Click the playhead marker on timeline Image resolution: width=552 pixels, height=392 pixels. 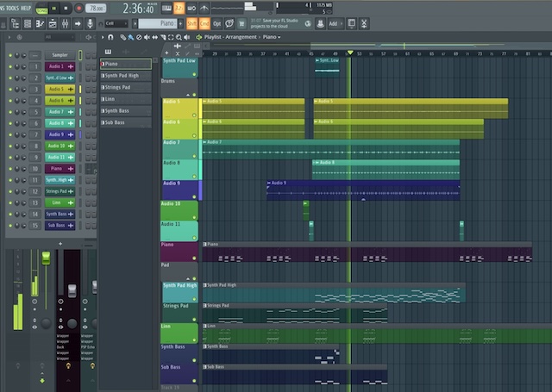(350, 53)
